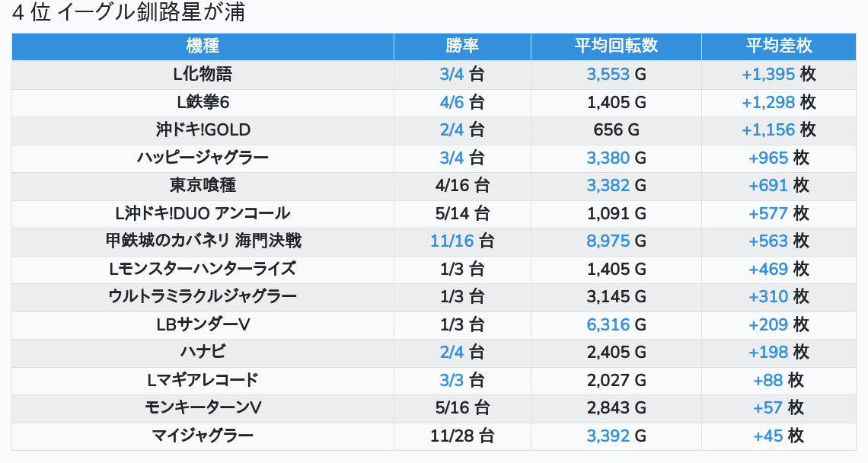This screenshot has height=463, width=868.
Task: Select ハッピージャグラー in the table
Action: (x=203, y=158)
